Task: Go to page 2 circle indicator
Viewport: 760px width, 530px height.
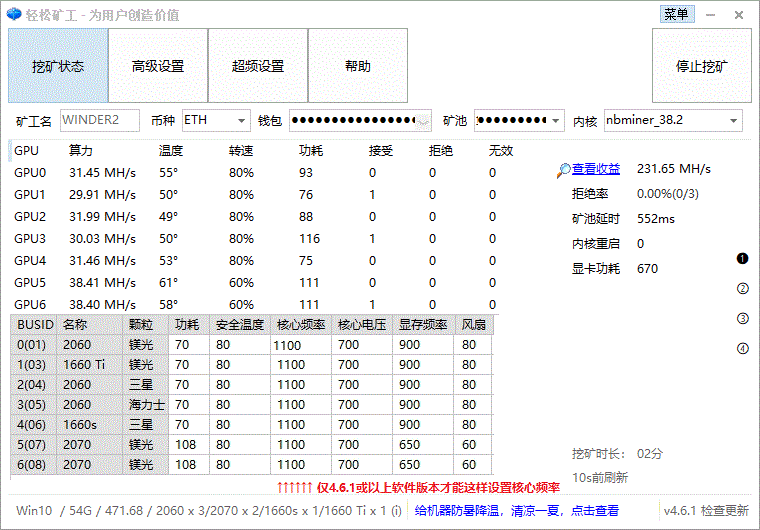Action: click(x=742, y=289)
